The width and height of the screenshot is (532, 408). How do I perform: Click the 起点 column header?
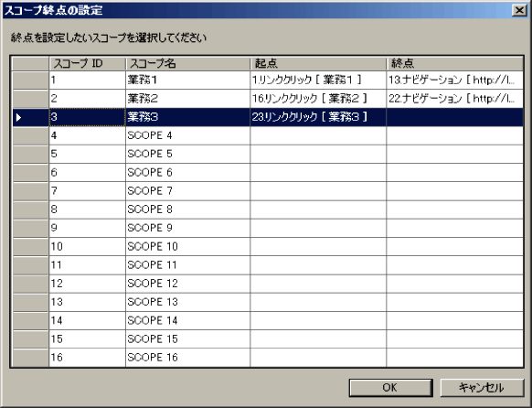318,63
